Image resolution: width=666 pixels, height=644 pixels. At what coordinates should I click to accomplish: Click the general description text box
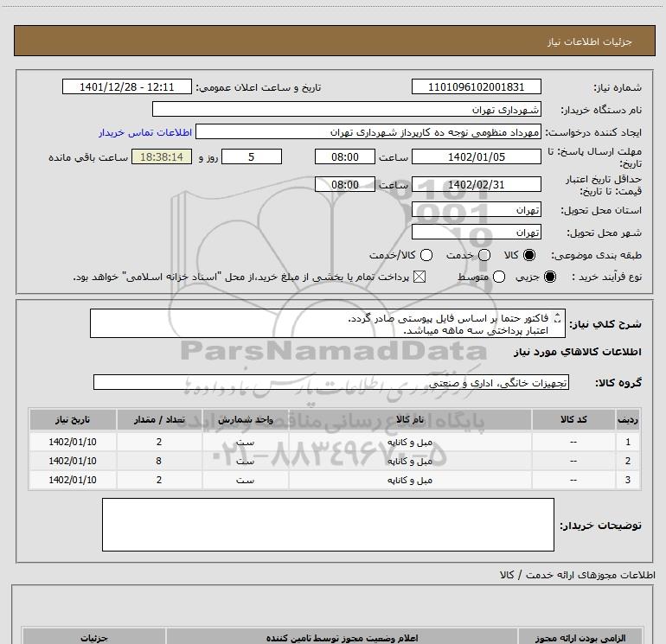pos(328,323)
